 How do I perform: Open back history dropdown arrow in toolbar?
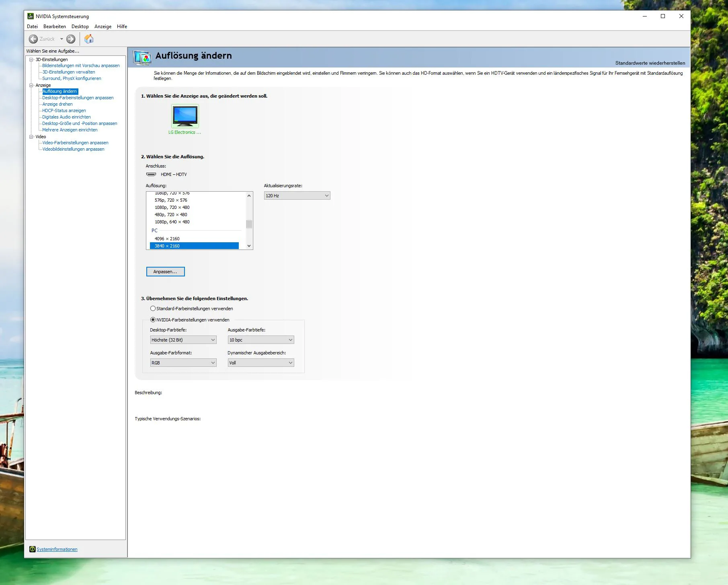coord(62,39)
